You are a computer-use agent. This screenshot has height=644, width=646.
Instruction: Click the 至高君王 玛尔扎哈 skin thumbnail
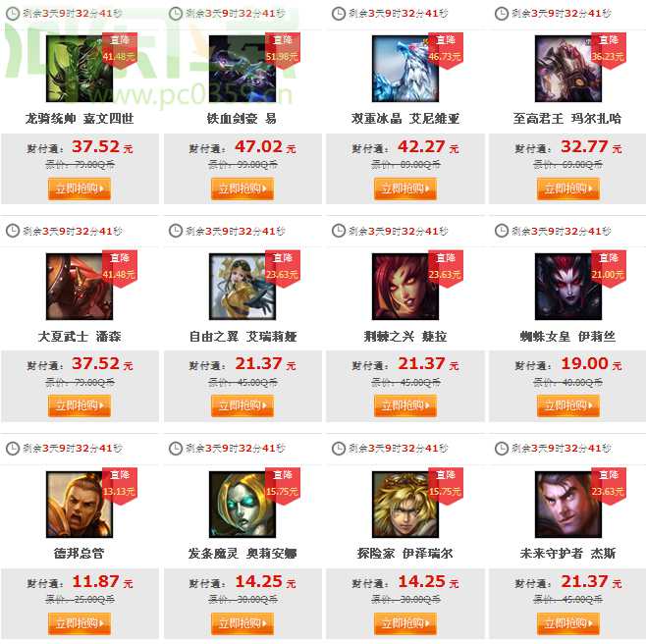point(568,69)
